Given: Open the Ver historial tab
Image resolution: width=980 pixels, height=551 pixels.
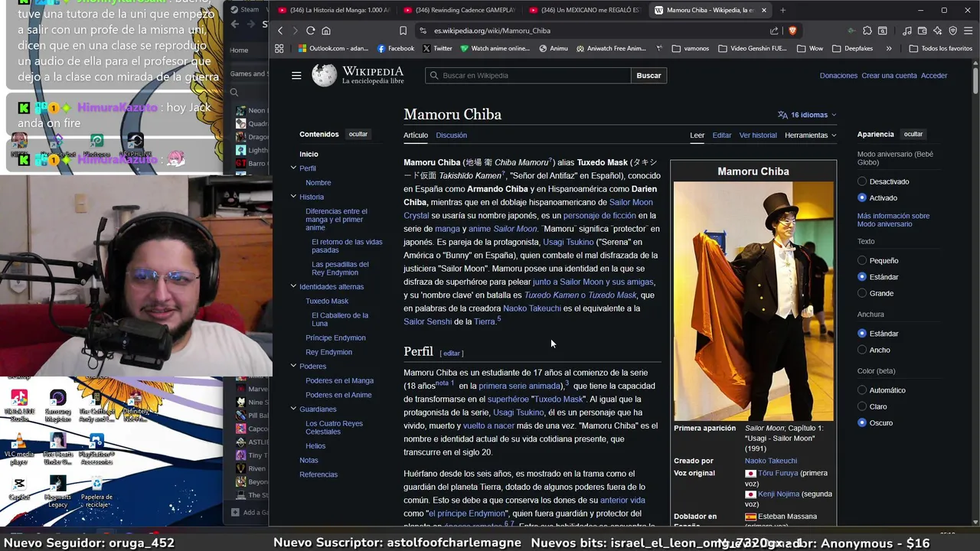Looking at the screenshot, I should (x=758, y=135).
